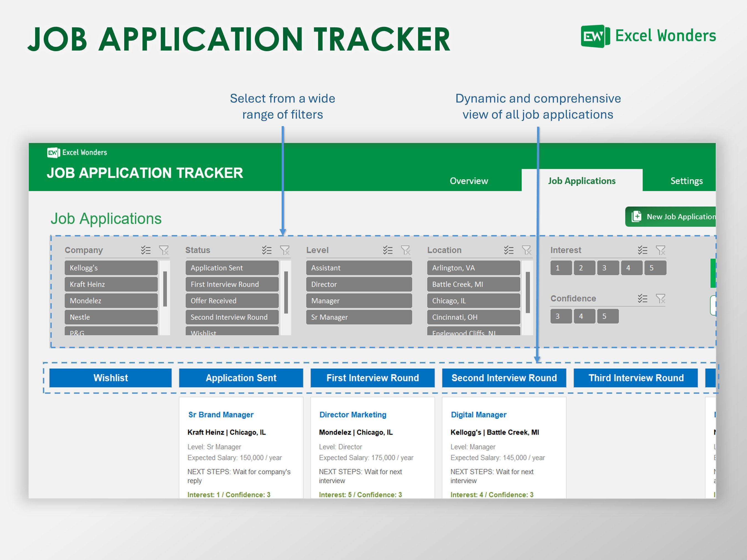Switch to the Overview tab
This screenshot has width=747, height=560.
click(x=468, y=181)
